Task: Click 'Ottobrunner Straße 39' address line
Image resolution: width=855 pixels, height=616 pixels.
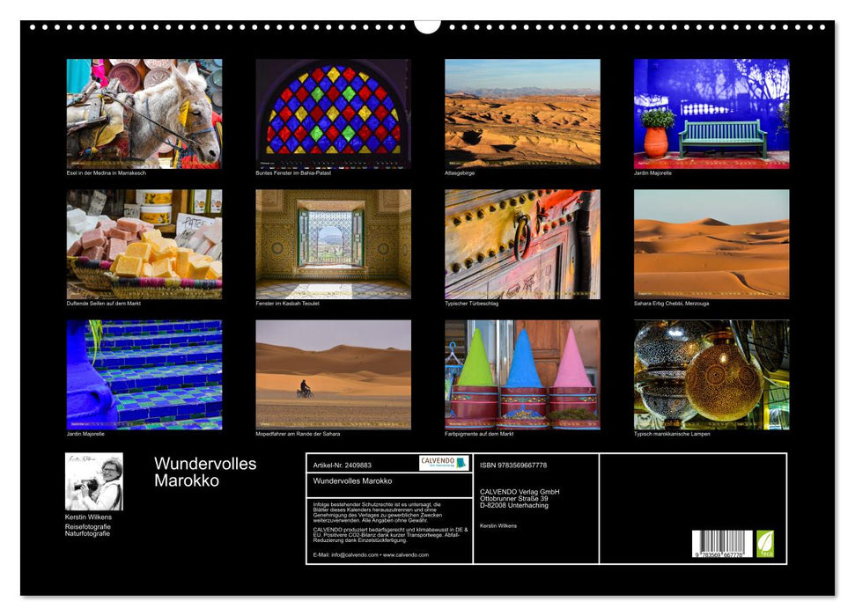Action: [x=513, y=498]
